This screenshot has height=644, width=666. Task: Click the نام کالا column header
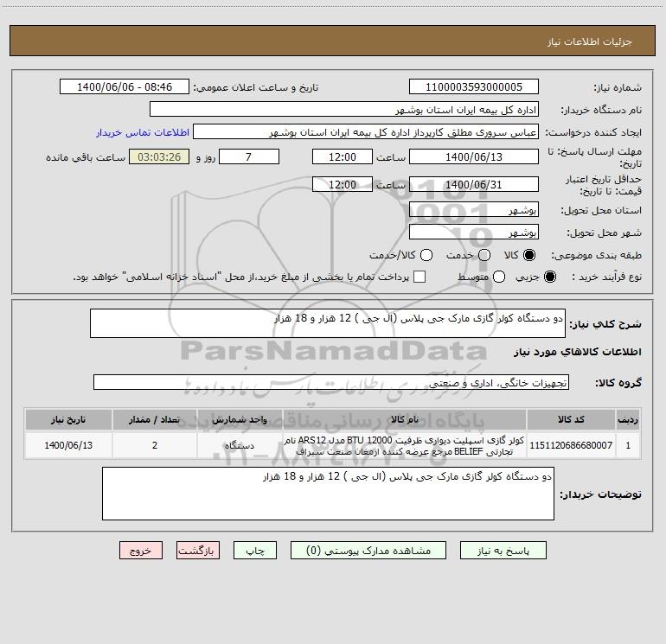[x=405, y=420]
